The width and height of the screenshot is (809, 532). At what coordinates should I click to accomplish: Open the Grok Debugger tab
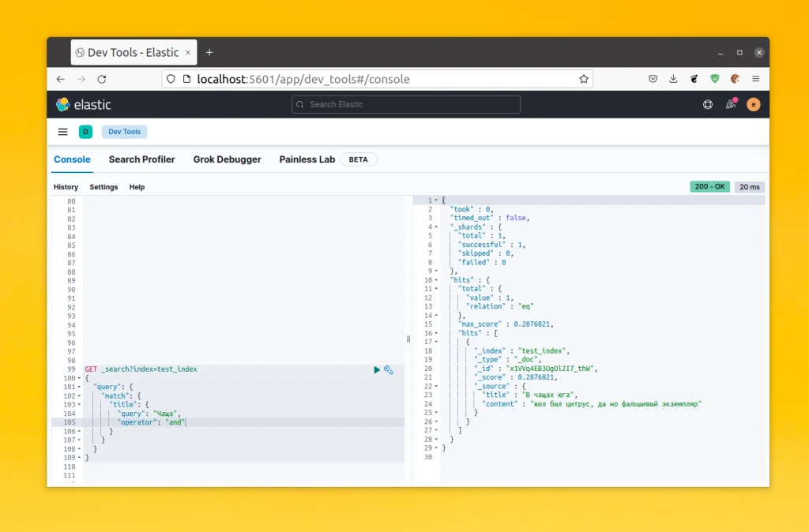pyautogui.click(x=227, y=159)
